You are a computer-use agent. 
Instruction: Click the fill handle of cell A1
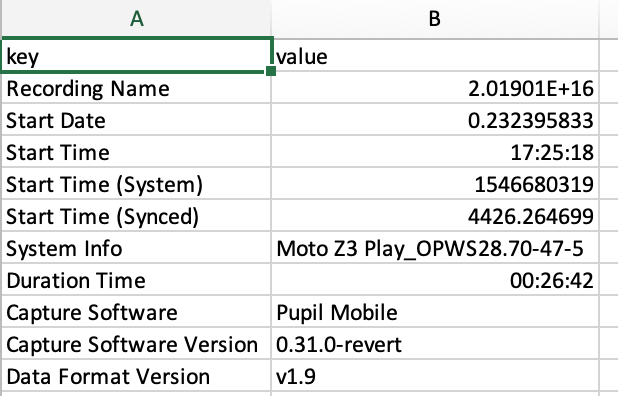coord(271,71)
